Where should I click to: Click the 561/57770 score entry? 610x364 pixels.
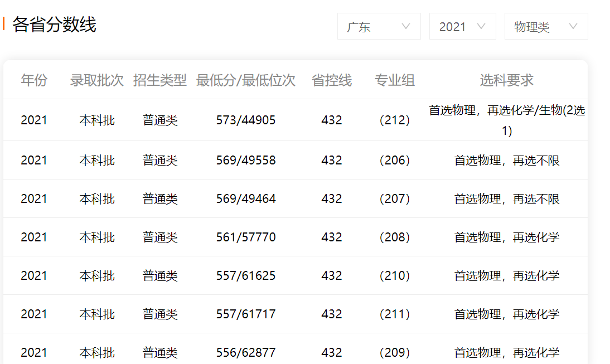pyautogui.click(x=246, y=237)
